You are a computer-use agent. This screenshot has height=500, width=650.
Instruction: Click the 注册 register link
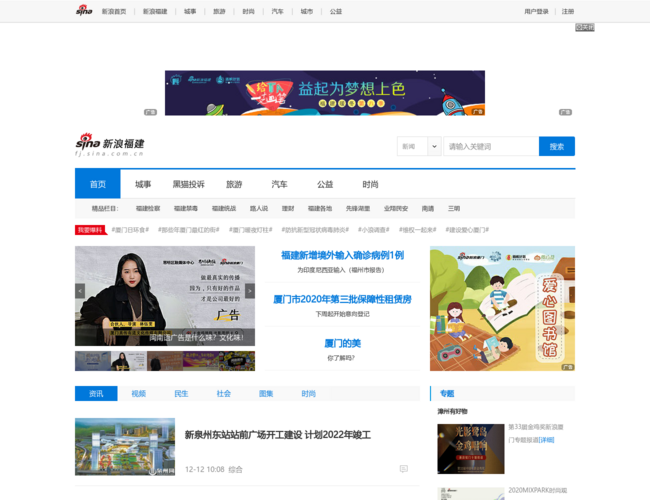point(568,12)
